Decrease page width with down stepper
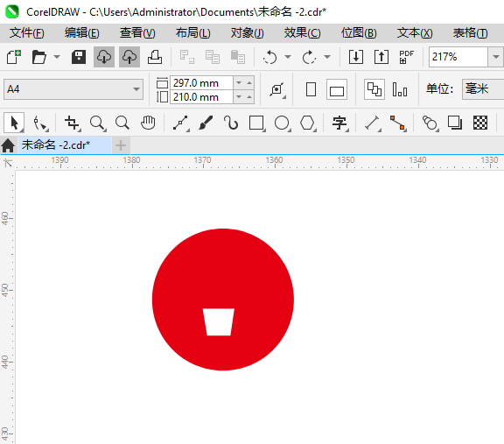This screenshot has height=444, width=504. pyautogui.click(x=239, y=83)
